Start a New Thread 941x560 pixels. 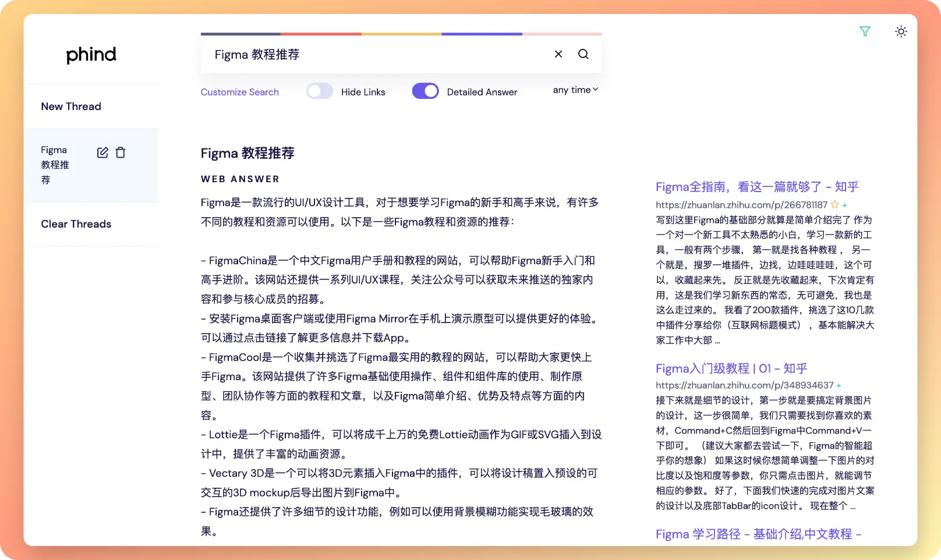pos(71,107)
